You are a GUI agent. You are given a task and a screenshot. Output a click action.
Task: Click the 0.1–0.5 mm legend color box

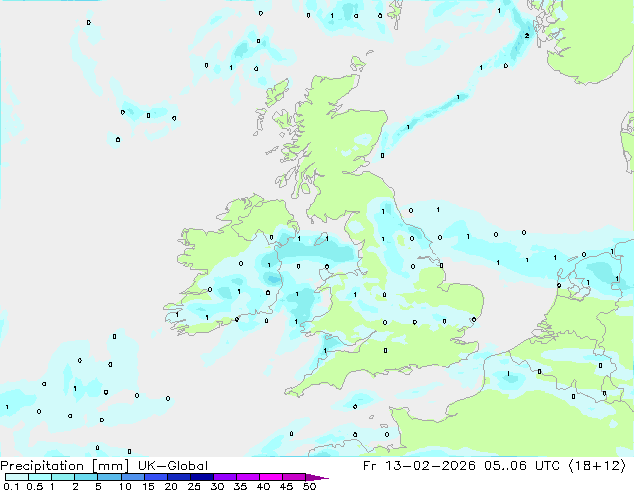click(17, 477)
